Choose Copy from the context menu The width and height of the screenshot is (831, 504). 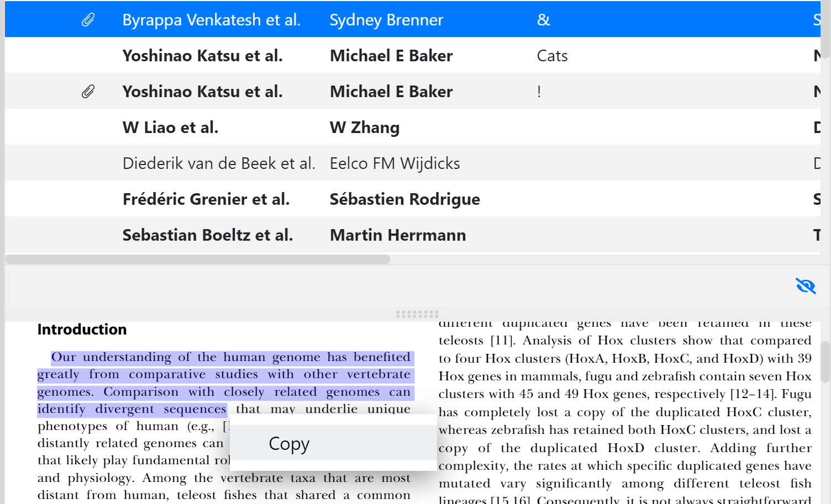289,443
